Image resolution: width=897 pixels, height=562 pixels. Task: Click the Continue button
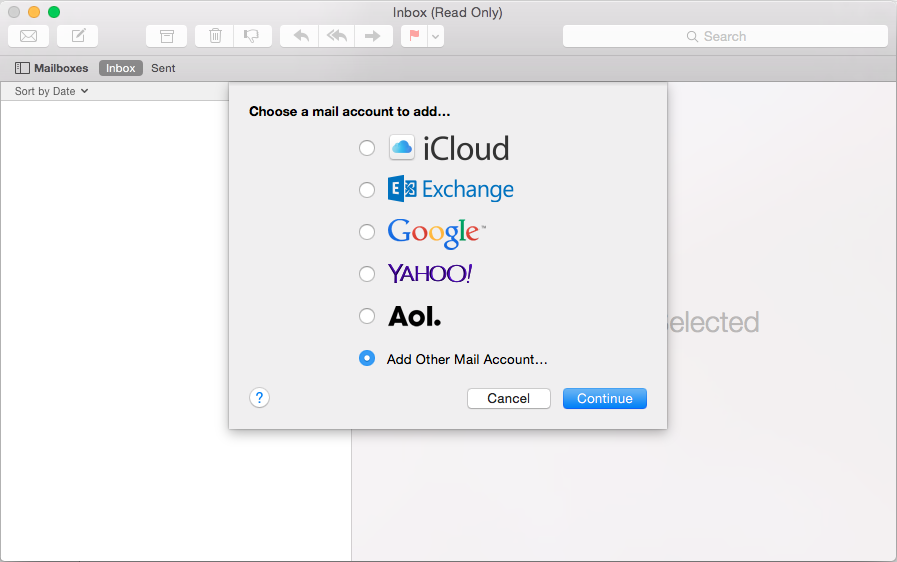click(x=605, y=398)
